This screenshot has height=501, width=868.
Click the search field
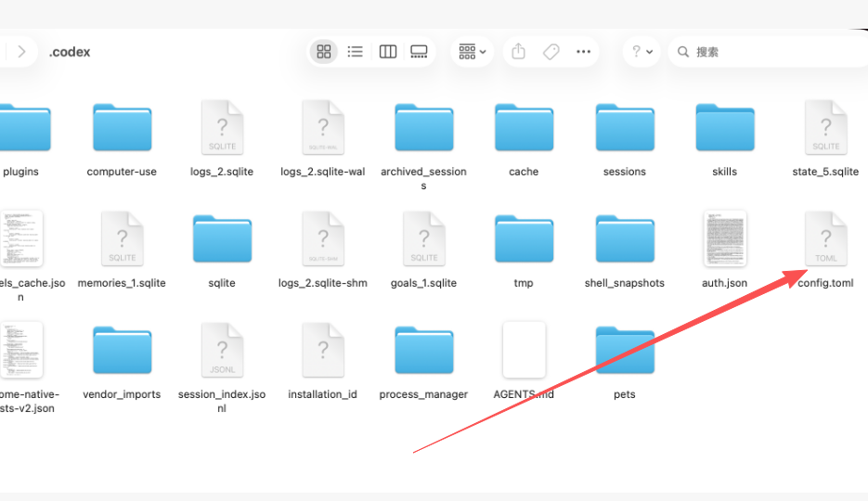pos(770,51)
